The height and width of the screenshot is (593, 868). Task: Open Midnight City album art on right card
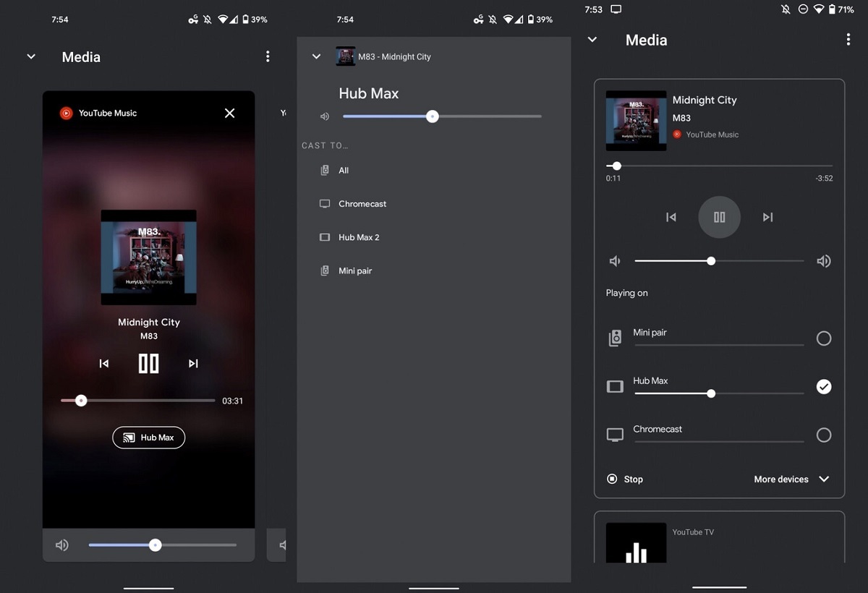tap(636, 121)
